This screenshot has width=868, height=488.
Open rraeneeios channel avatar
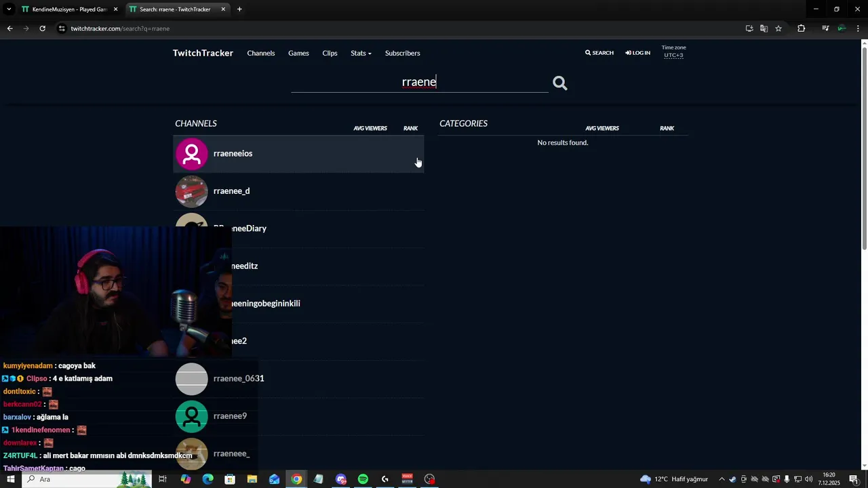pyautogui.click(x=192, y=154)
